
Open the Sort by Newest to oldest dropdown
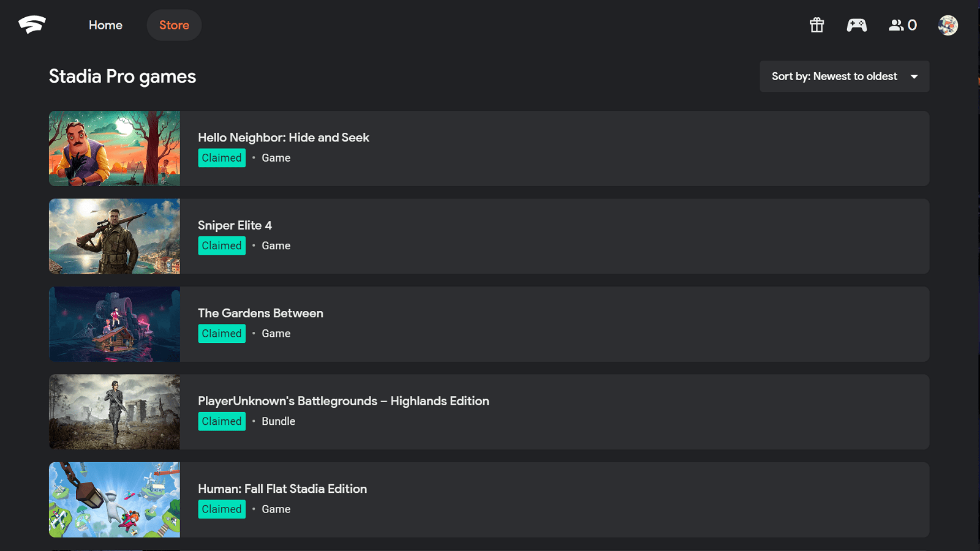[845, 77]
